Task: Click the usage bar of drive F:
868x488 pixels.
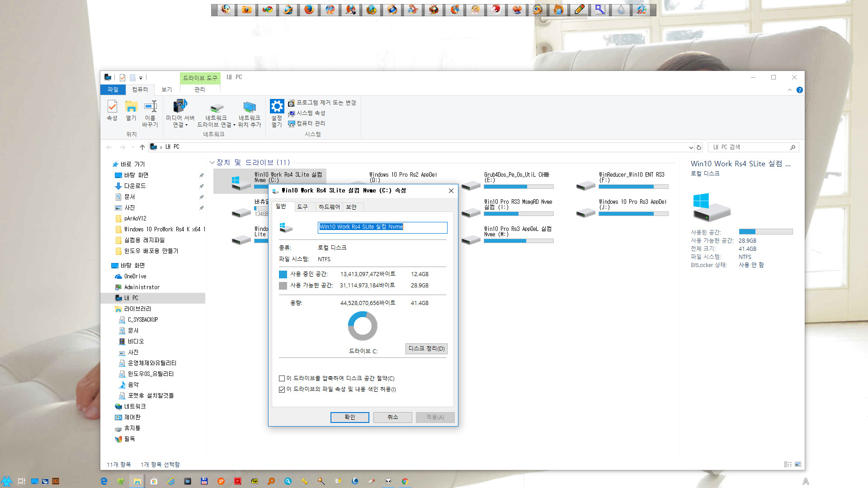Action: pyautogui.click(x=633, y=187)
